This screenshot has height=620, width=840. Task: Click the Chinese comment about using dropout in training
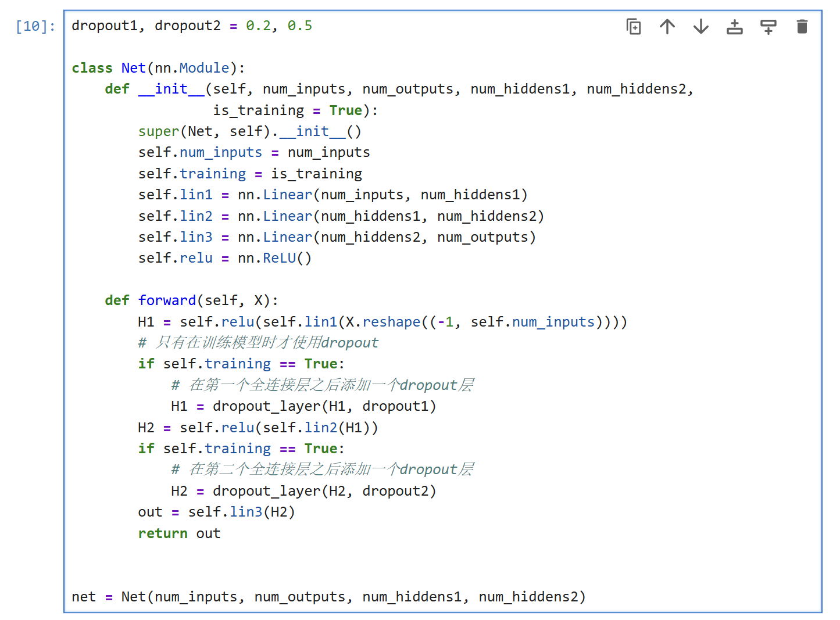259,343
